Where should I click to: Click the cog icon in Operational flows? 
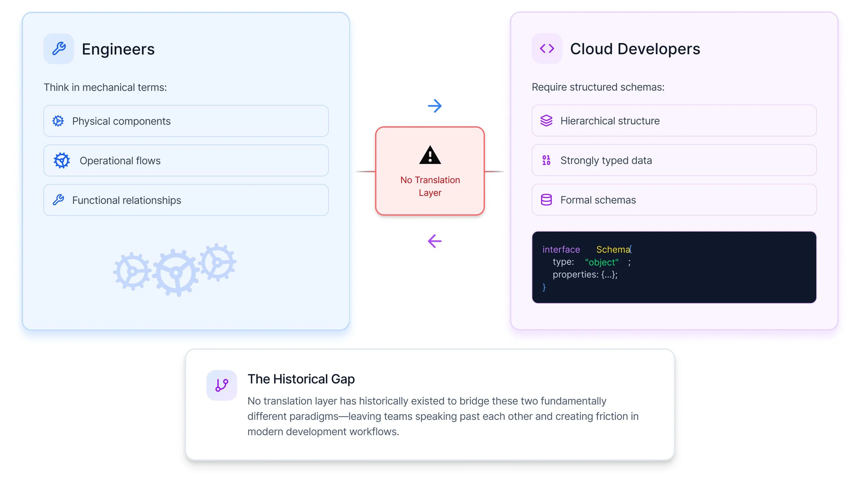coord(62,161)
